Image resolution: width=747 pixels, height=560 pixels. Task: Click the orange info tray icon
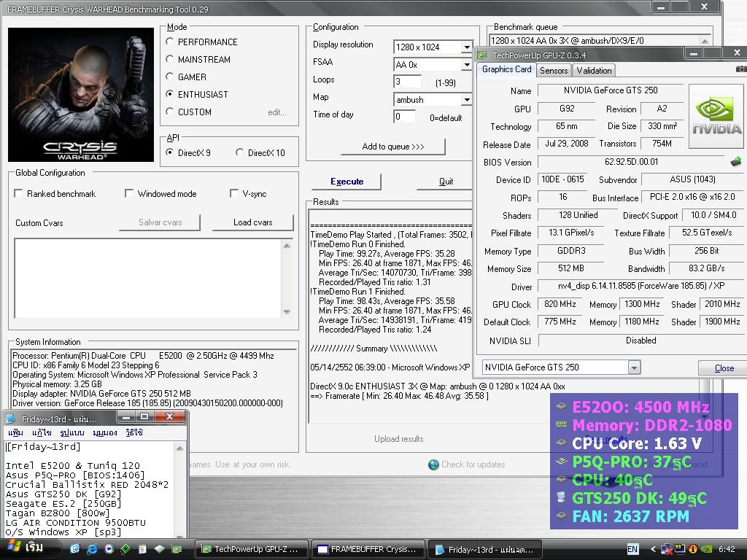[692, 549]
